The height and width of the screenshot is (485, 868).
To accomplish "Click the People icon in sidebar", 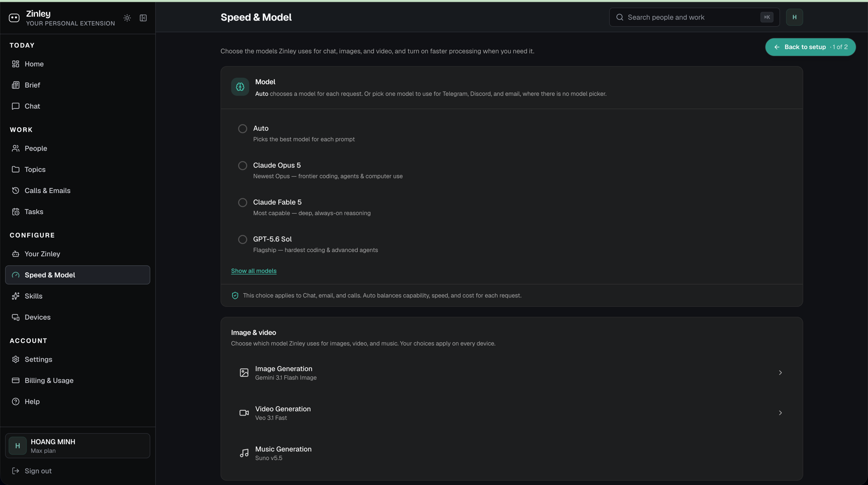I will pyautogui.click(x=16, y=148).
